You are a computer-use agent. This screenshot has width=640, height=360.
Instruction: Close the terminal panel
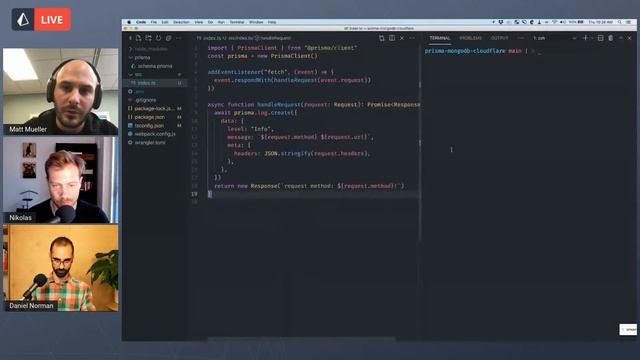point(629,38)
